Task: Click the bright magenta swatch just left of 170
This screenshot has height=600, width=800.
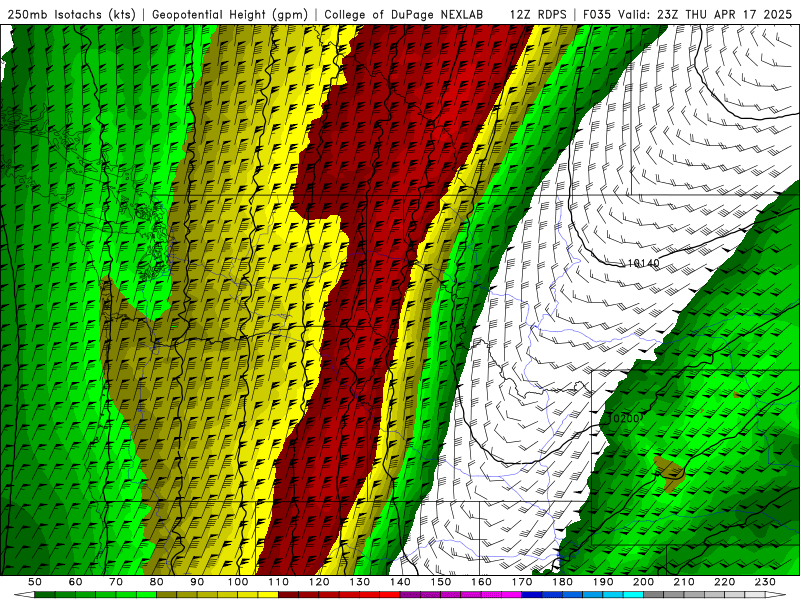Action: 512,594
